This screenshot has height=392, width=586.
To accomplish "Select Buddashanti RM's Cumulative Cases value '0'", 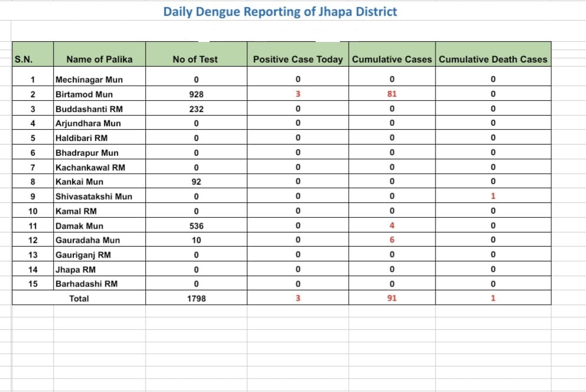I will coord(392,109).
